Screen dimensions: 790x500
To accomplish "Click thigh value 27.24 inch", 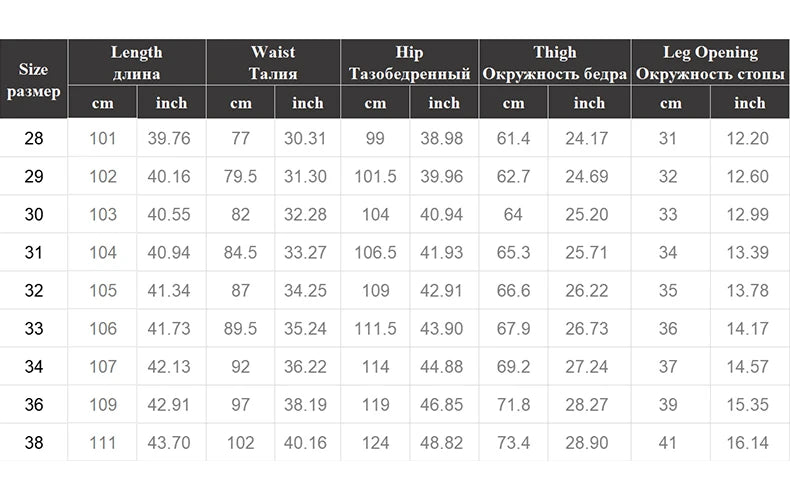I will point(588,366).
